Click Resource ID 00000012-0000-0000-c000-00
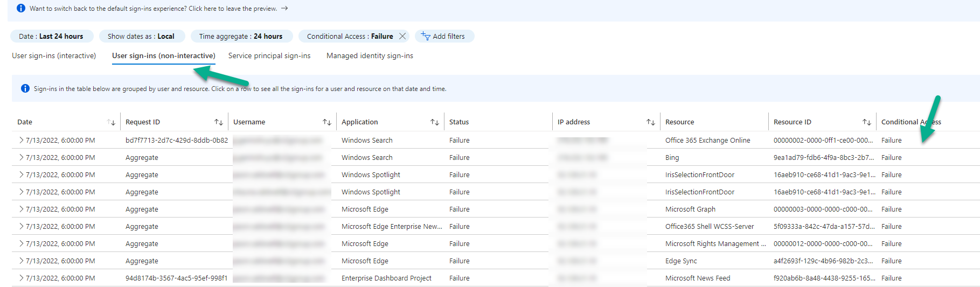Image resolution: width=980 pixels, height=287 pixels. pos(823,243)
